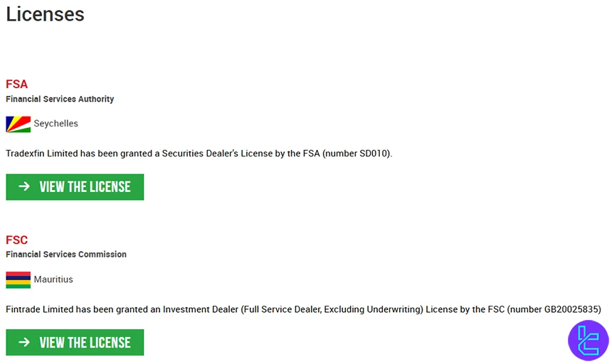Open the FSA license via View the License

[x=85, y=187]
